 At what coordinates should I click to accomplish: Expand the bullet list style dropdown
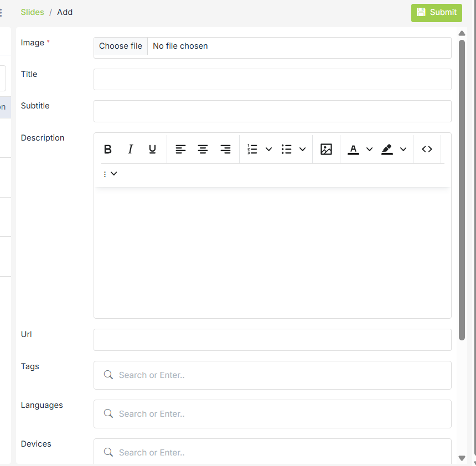click(303, 149)
